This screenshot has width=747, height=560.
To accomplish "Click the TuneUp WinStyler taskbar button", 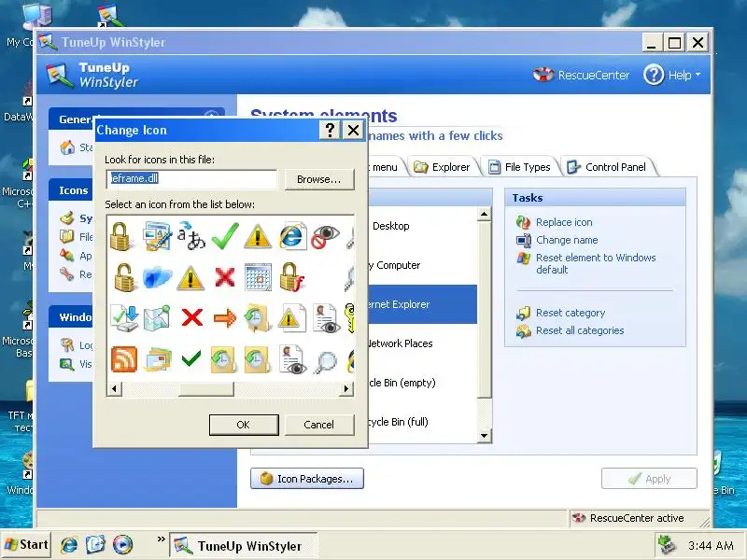I will [244, 546].
